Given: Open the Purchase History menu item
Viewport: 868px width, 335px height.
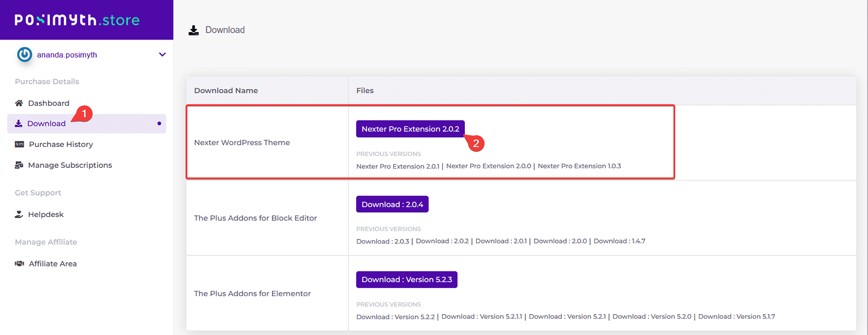Looking at the screenshot, I should point(61,145).
